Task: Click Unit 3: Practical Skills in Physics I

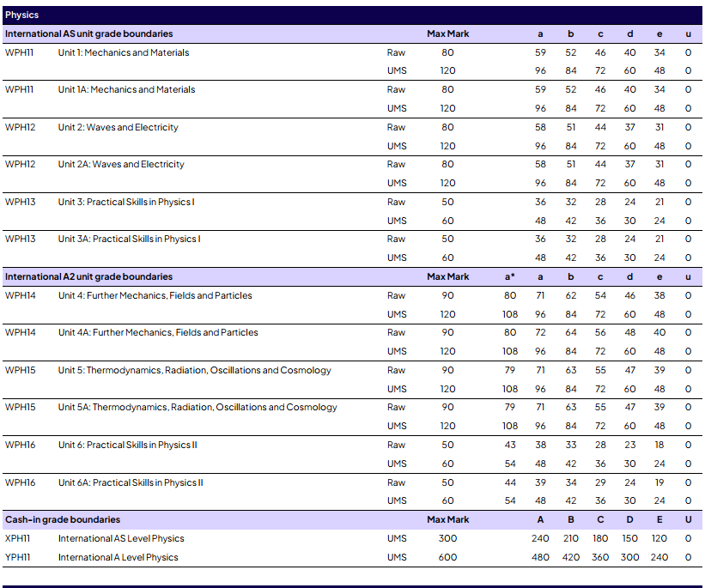Action: 126,202
